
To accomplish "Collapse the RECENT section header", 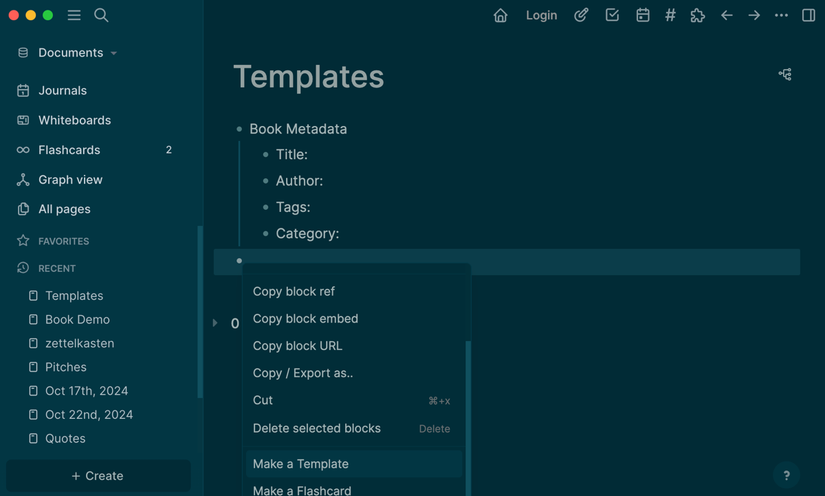I will tap(57, 268).
